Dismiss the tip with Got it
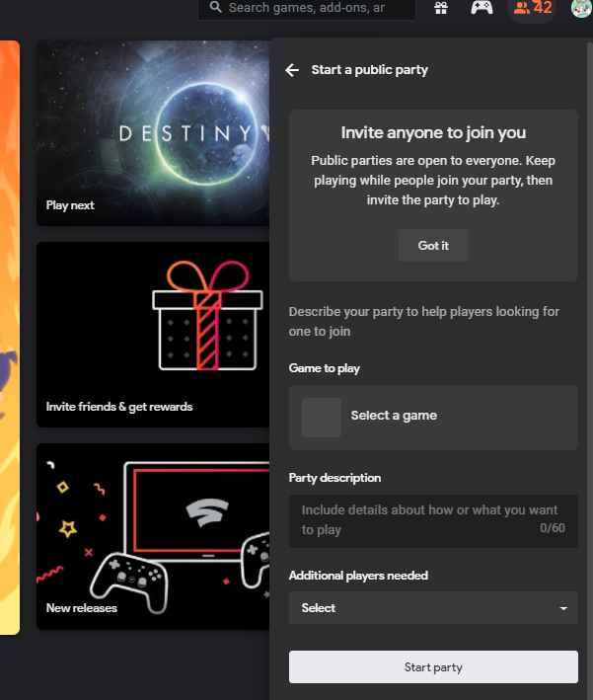The image size is (593, 700). pos(433,246)
